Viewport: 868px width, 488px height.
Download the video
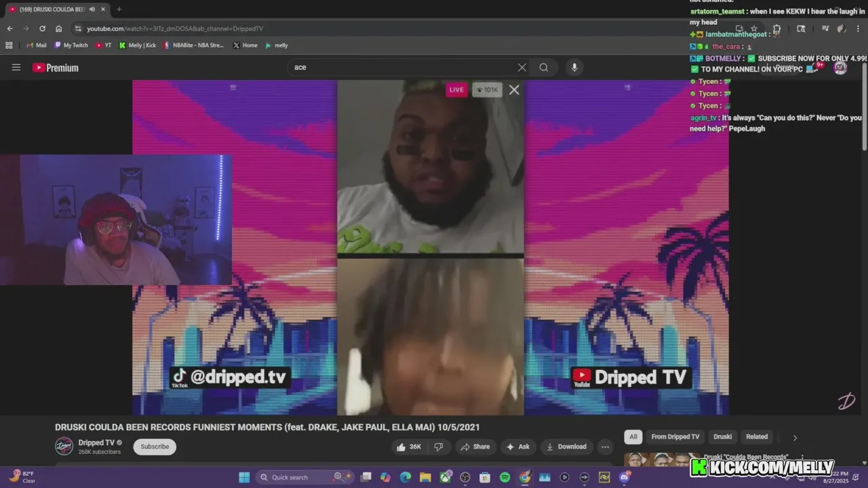coord(566,447)
